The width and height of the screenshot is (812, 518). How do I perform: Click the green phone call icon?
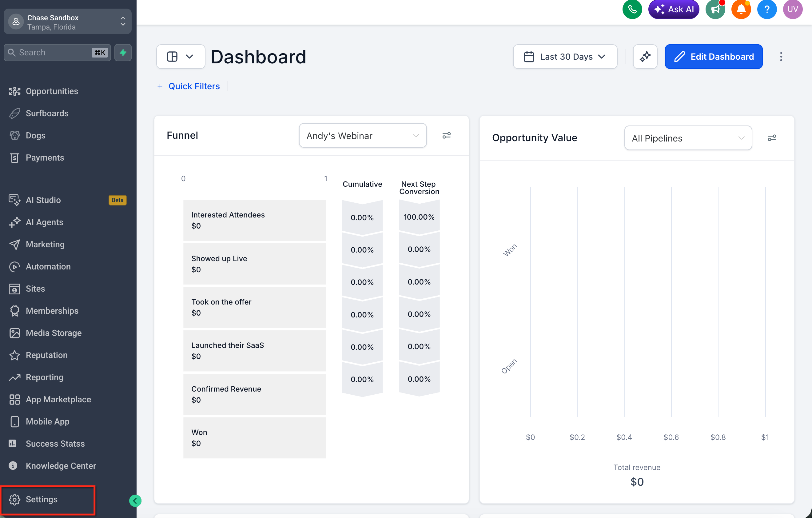tap(632, 9)
